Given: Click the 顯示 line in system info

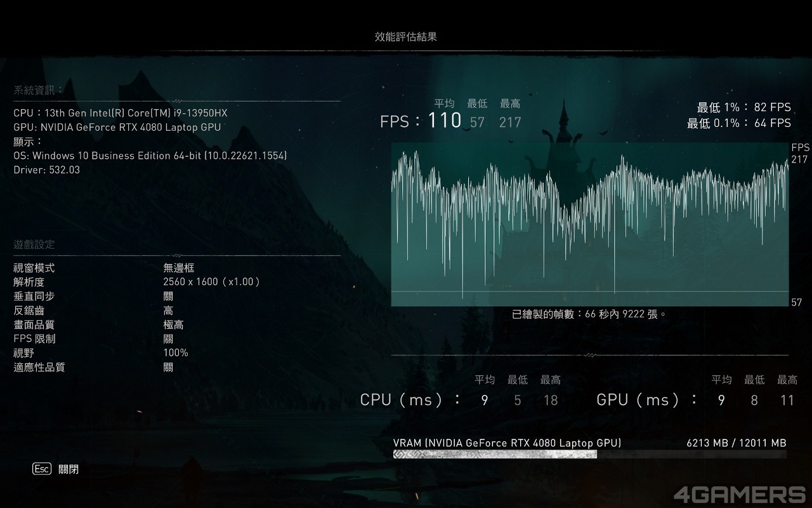Looking at the screenshot, I should (29, 142).
